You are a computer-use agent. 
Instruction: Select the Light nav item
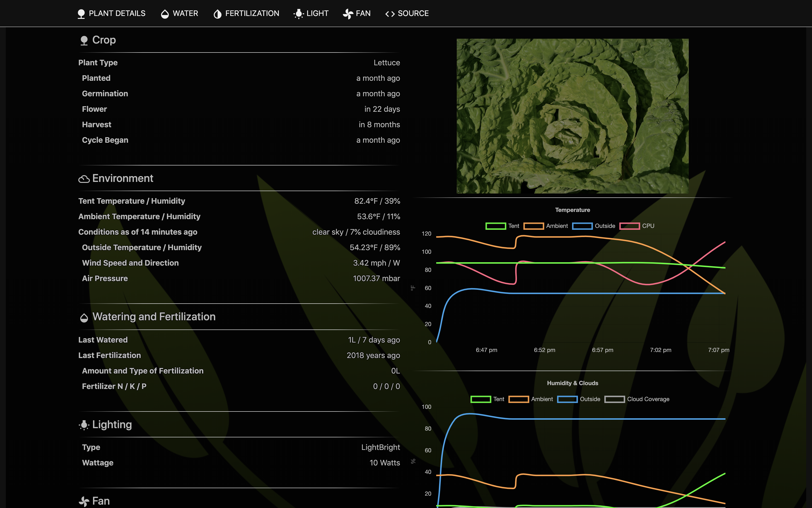(311, 14)
